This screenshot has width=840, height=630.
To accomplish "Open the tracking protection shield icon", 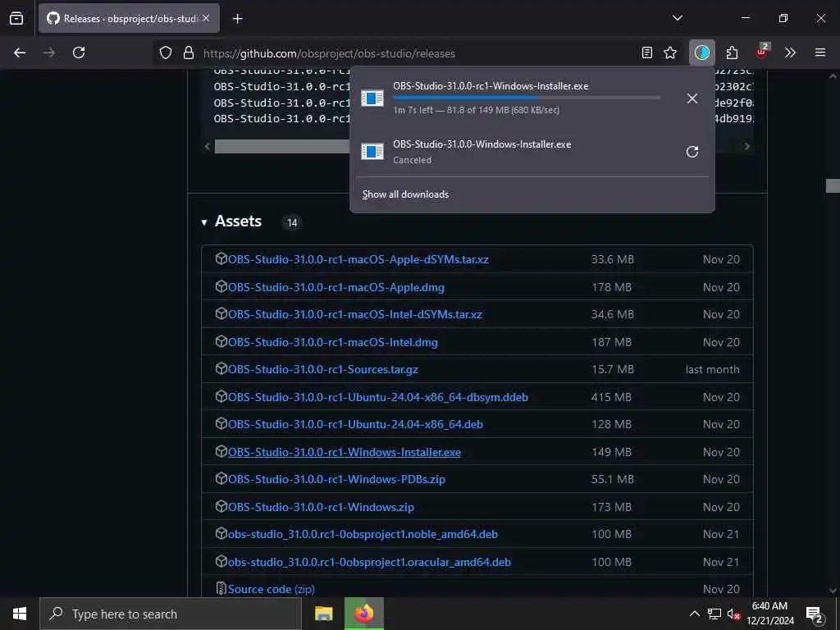I will (166, 52).
